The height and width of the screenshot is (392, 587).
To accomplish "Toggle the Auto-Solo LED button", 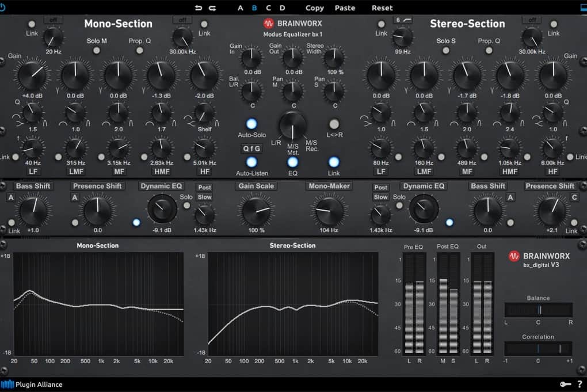I will (x=251, y=124).
